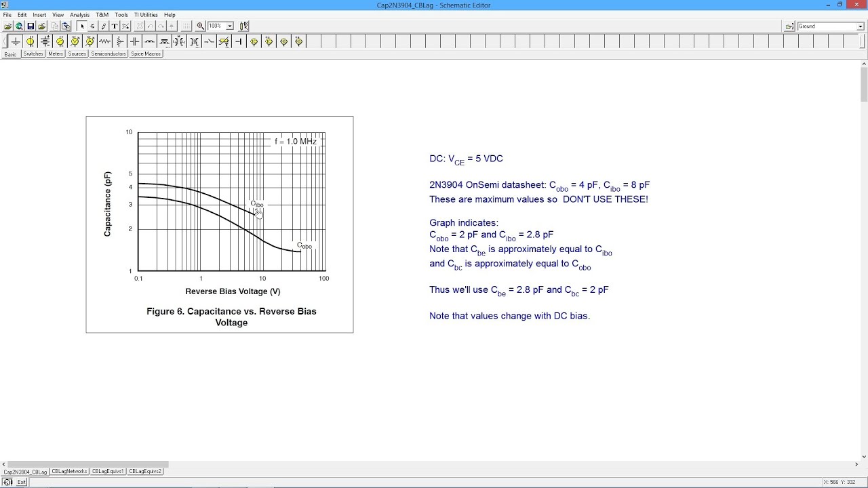
Task: Switch to the Spice Macros tab
Action: point(146,54)
